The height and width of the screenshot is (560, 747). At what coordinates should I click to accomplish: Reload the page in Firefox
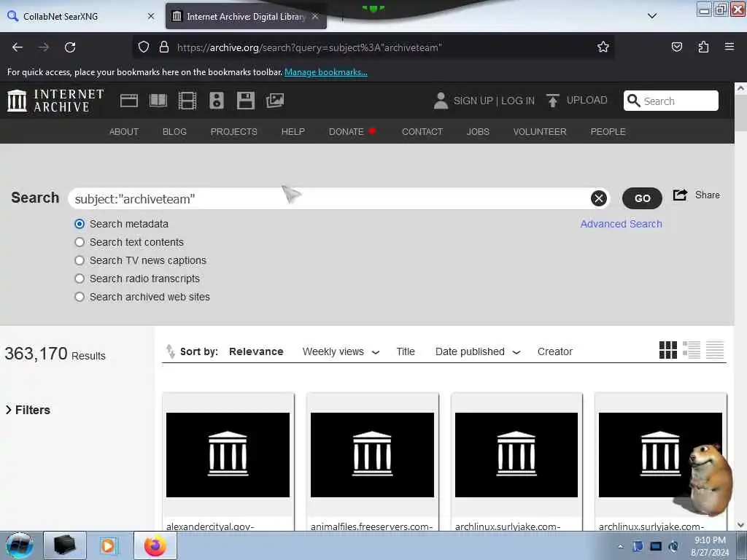coord(70,47)
